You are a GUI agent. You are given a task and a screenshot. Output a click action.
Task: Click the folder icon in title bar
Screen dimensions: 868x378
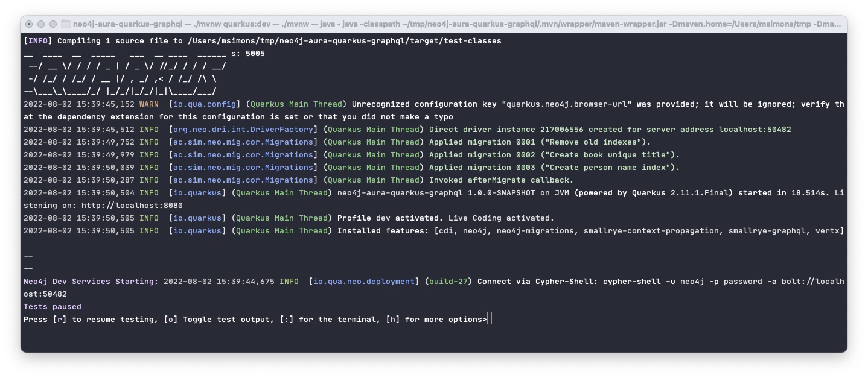(x=65, y=24)
